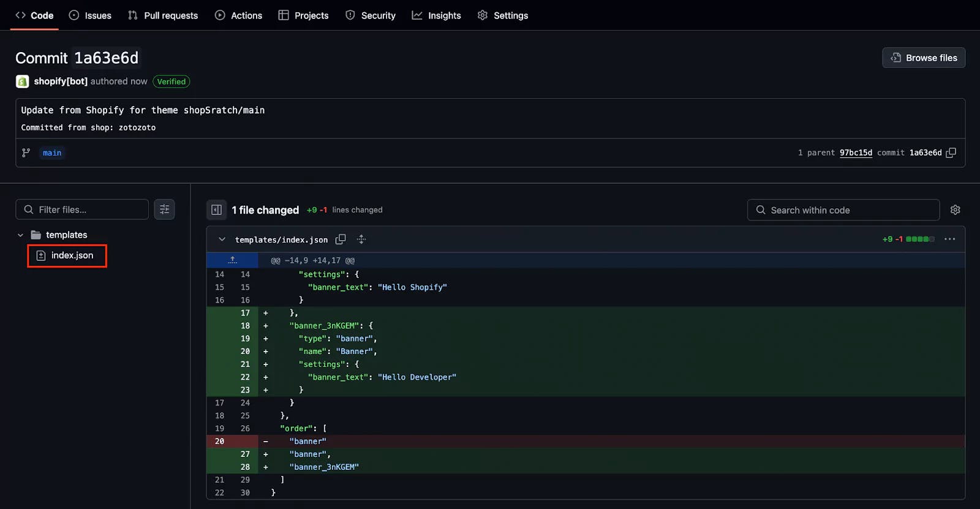This screenshot has width=980, height=509.
Task: Click the Update from Shopify commit message
Action: tap(143, 110)
